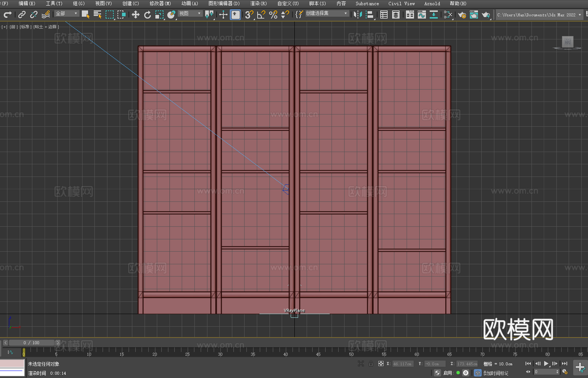Click the '添加时间标记' time tag button

pyautogui.click(x=495, y=373)
